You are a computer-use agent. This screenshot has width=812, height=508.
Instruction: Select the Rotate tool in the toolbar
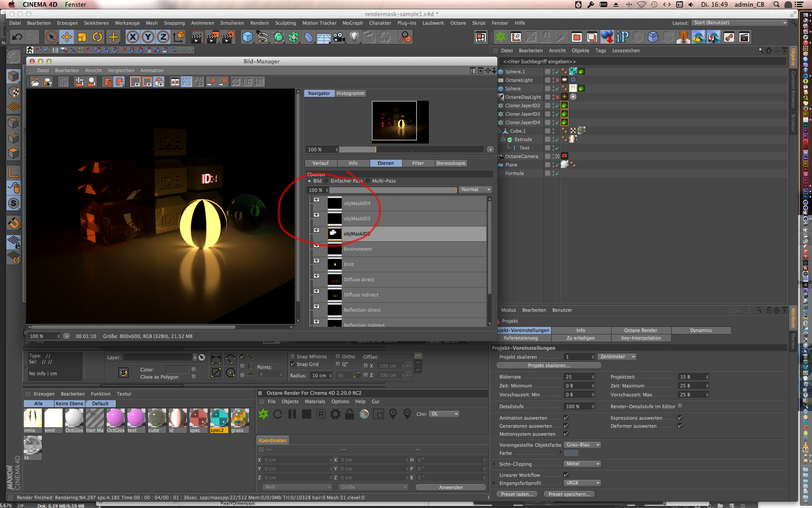pyautogui.click(x=97, y=37)
